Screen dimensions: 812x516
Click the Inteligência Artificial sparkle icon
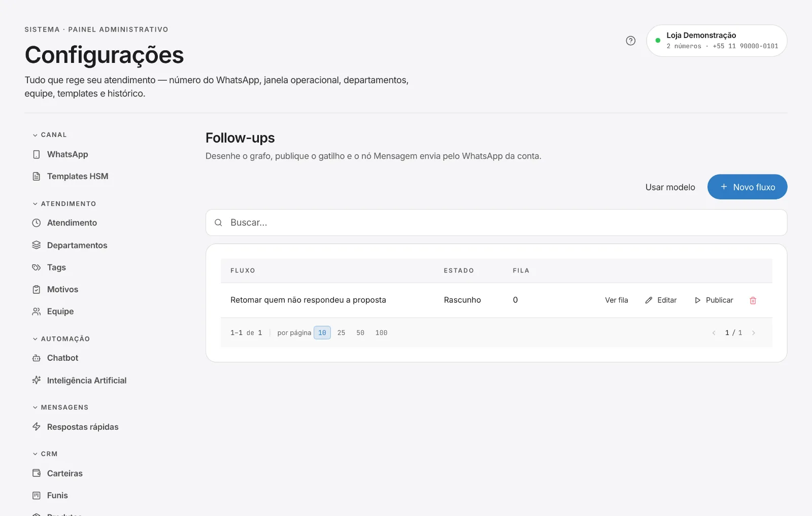point(37,380)
